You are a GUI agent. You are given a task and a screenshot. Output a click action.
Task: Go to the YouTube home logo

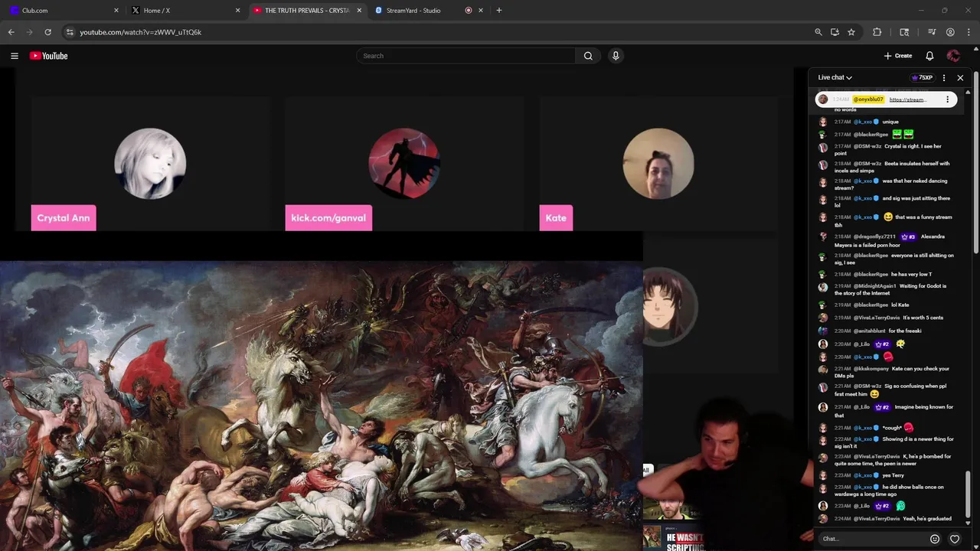click(48, 56)
